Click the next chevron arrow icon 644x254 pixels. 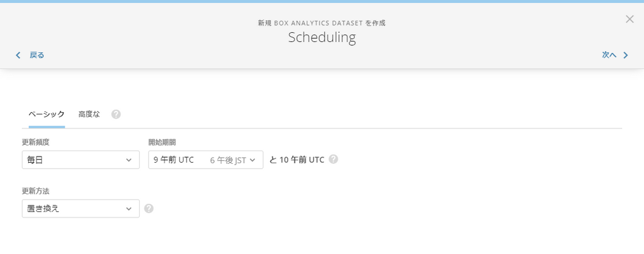point(626,55)
